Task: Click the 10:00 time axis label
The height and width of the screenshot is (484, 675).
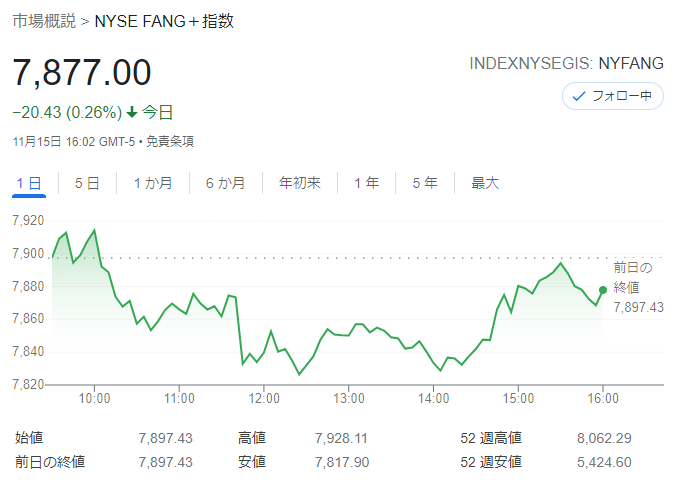Action: 94,398
